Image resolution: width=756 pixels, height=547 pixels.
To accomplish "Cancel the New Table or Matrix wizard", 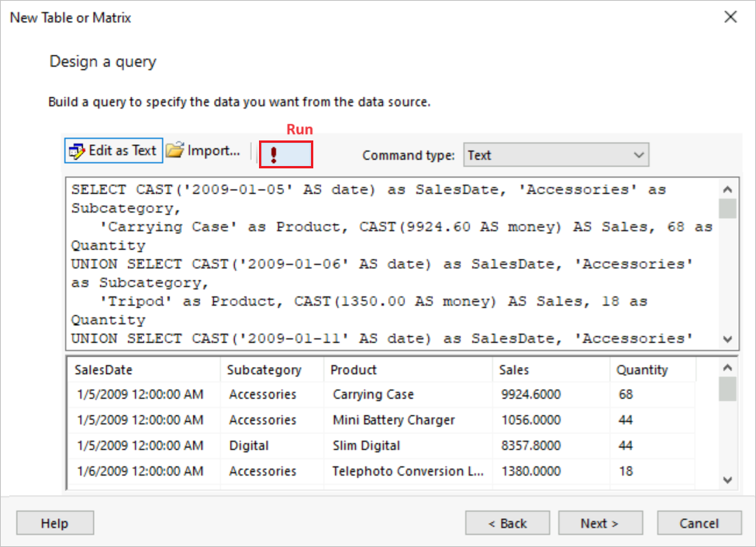I will pos(699,522).
